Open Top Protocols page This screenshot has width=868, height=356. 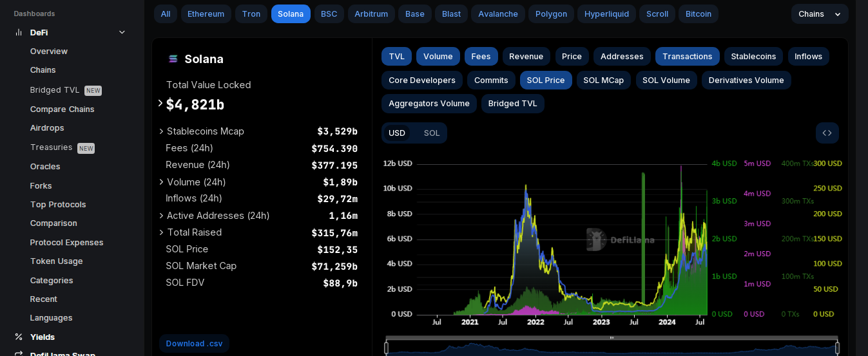58,205
